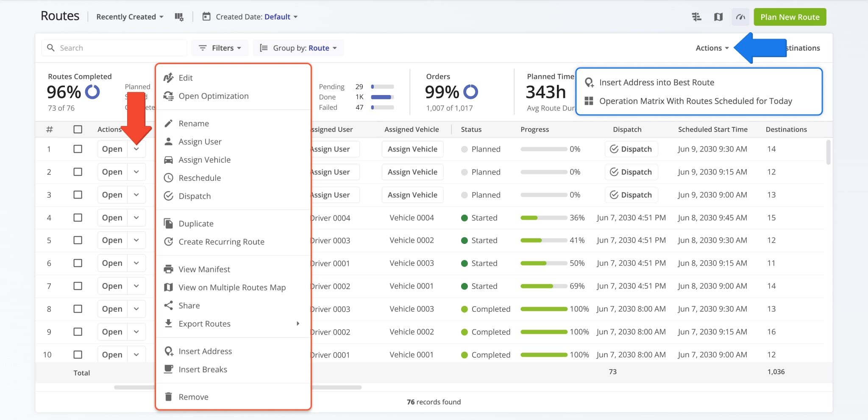Click the search magnifier icon
The image size is (868, 420).
point(51,48)
